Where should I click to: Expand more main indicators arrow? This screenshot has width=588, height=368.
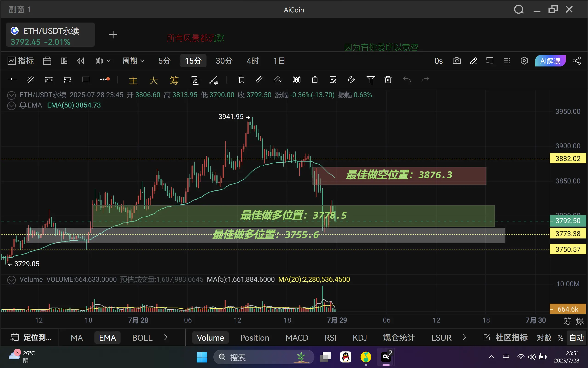click(x=166, y=337)
